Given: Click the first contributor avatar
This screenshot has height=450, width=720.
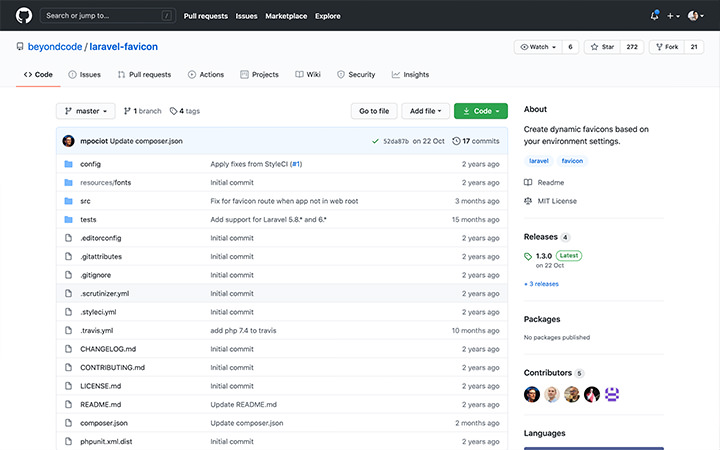Looking at the screenshot, I should (x=532, y=394).
